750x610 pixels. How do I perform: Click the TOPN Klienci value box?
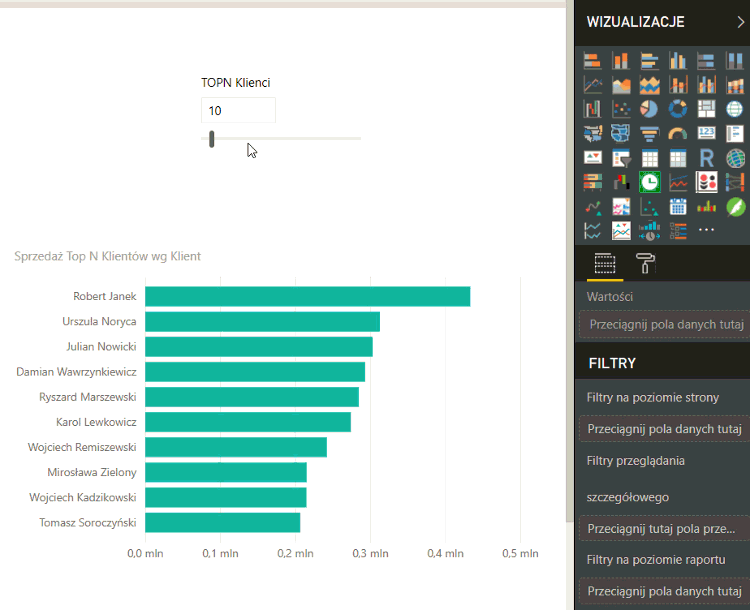click(238, 111)
